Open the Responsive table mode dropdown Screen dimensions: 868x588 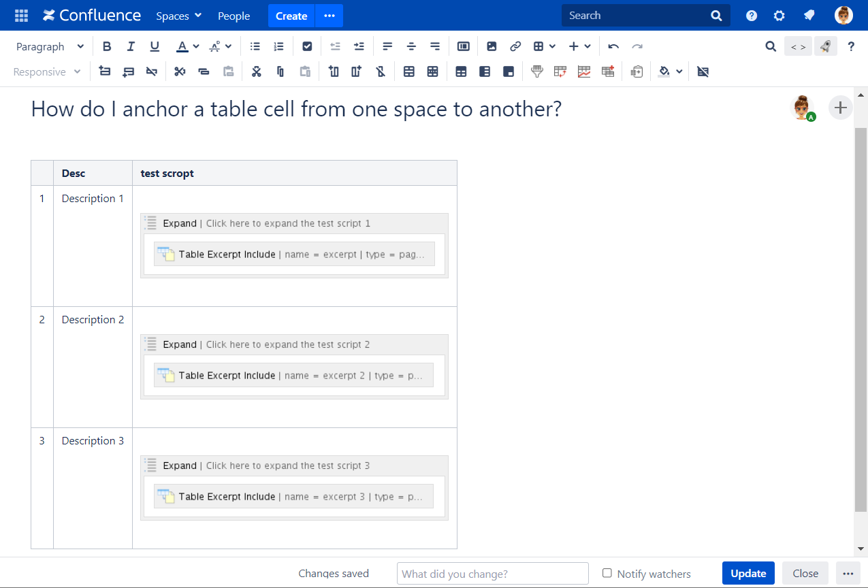pos(46,71)
